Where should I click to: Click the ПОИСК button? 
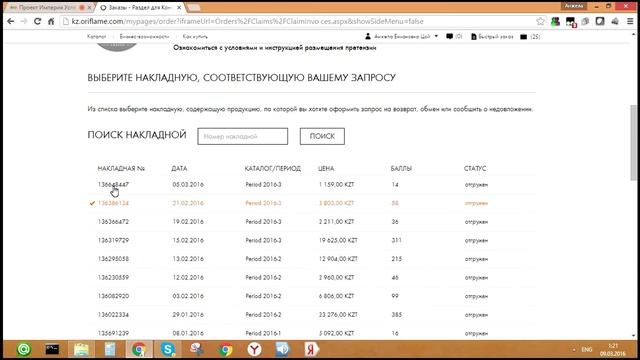tap(322, 136)
